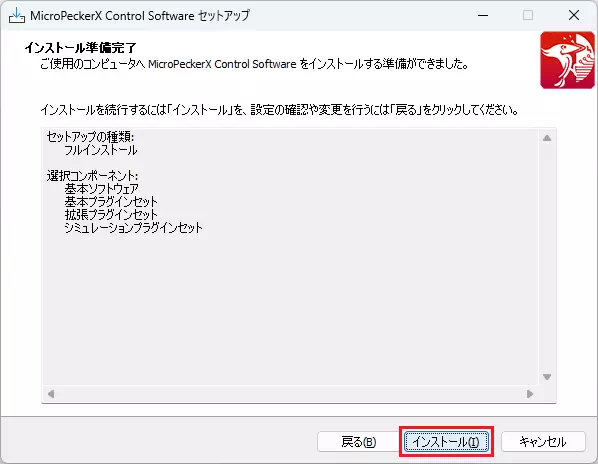The image size is (598, 464).
Task: Click the シミュレーションプラグインセット line
Action: pos(133,228)
